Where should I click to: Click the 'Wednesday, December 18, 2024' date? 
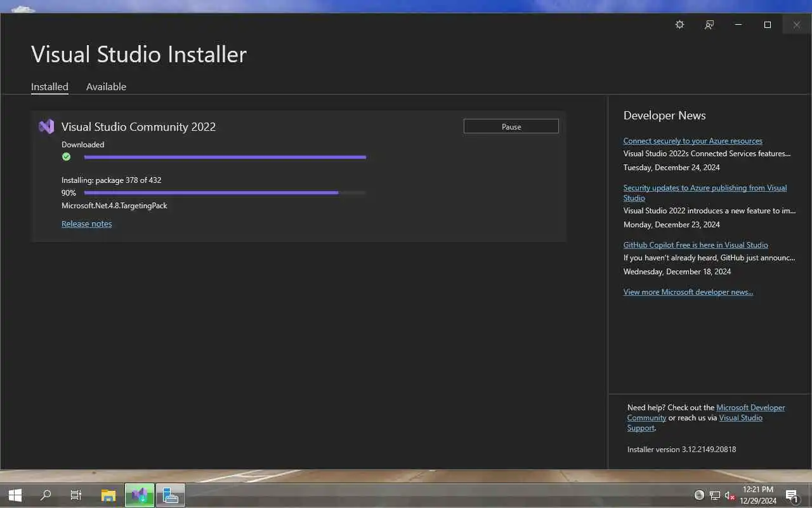coord(677,272)
